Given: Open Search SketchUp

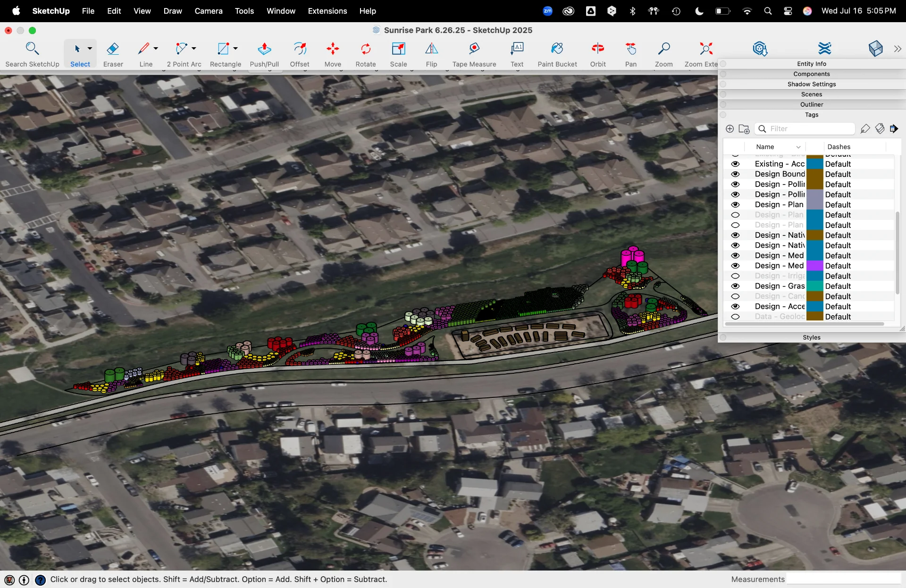Looking at the screenshot, I should coord(32,54).
